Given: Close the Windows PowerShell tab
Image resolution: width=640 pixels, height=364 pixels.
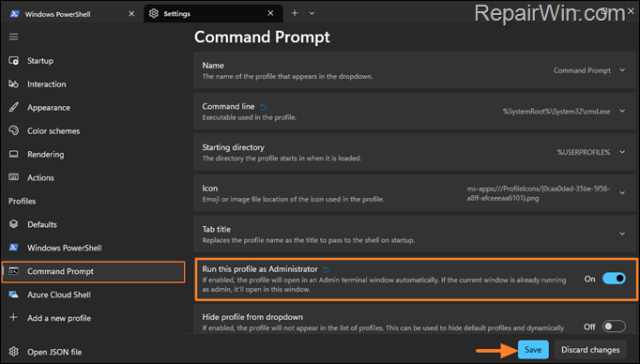Looking at the screenshot, I should pos(131,13).
